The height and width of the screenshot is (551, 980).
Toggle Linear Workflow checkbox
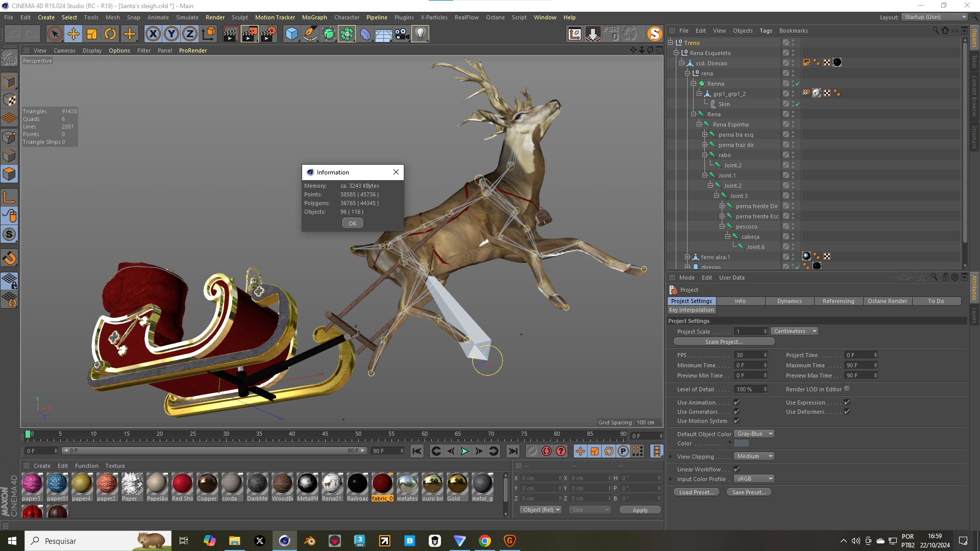(737, 469)
